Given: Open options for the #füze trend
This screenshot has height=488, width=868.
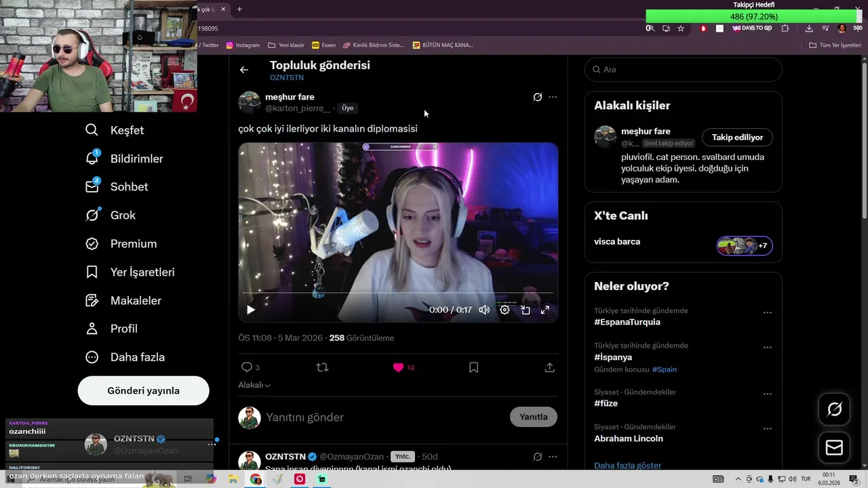Looking at the screenshot, I should 768,394.
